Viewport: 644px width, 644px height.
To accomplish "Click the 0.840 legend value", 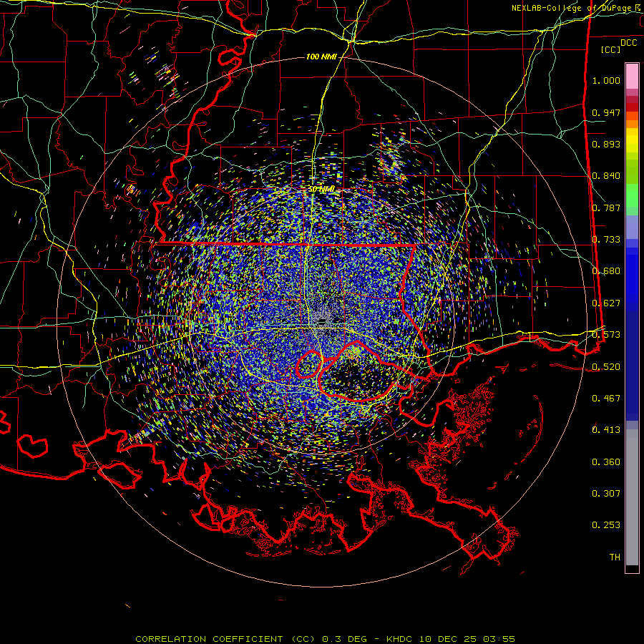I will click(606, 176).
